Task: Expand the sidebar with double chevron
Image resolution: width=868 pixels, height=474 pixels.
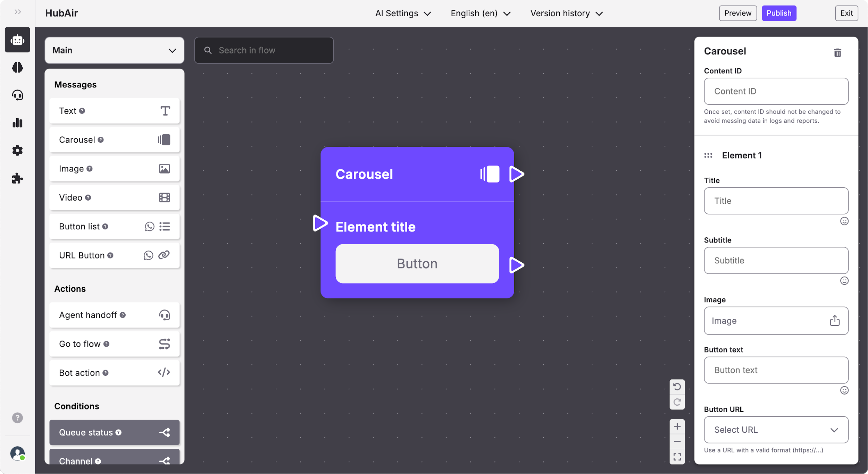Action: pos(18,12)
